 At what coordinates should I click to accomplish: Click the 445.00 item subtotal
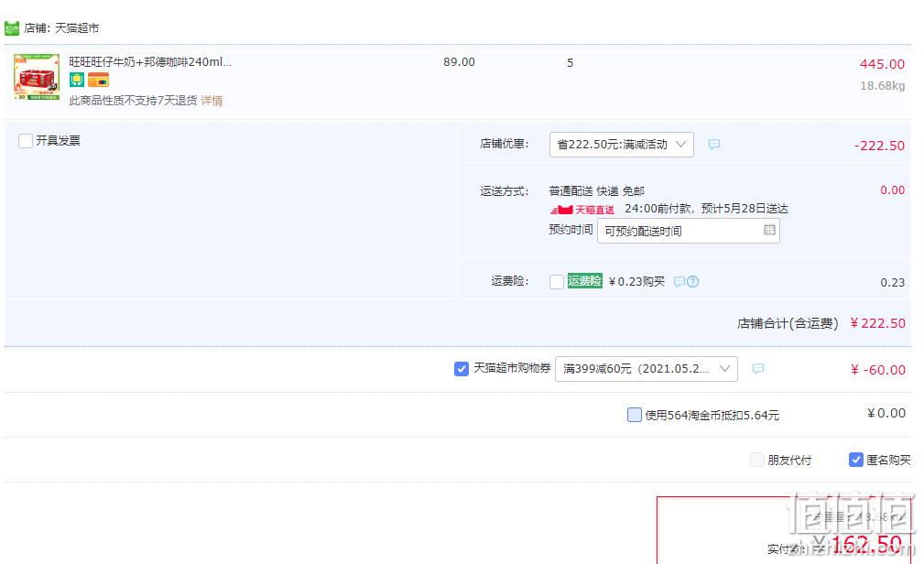[x=882, y=64]
